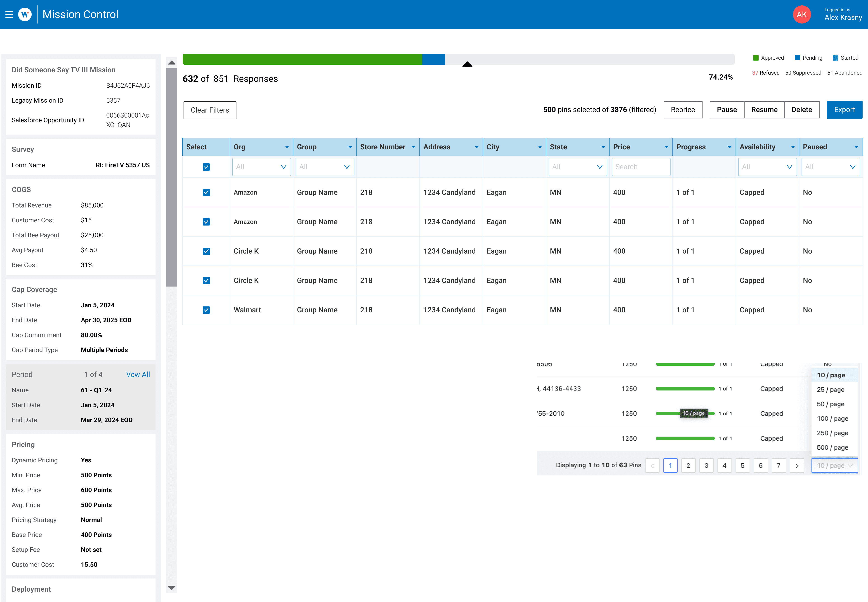
Task: Go to the next pagination page arrow
Action: pyautogui.click(x=797, y=466)
